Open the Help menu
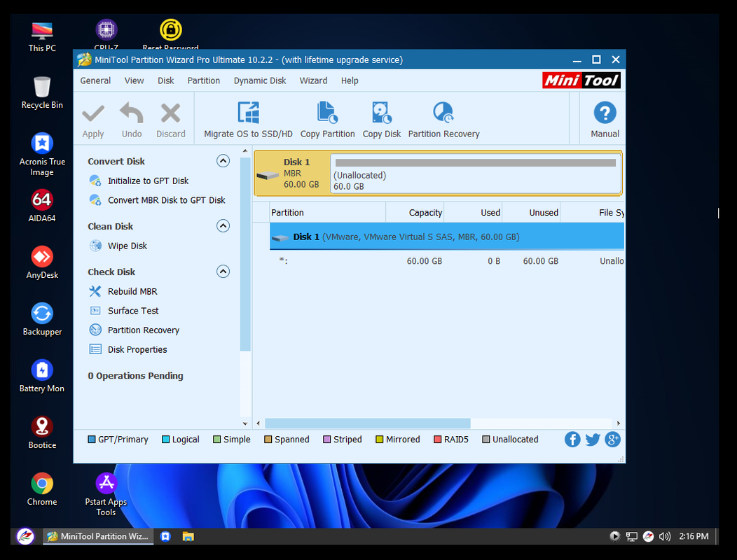This screenshot has width=737, height=560. click(350, 80)
